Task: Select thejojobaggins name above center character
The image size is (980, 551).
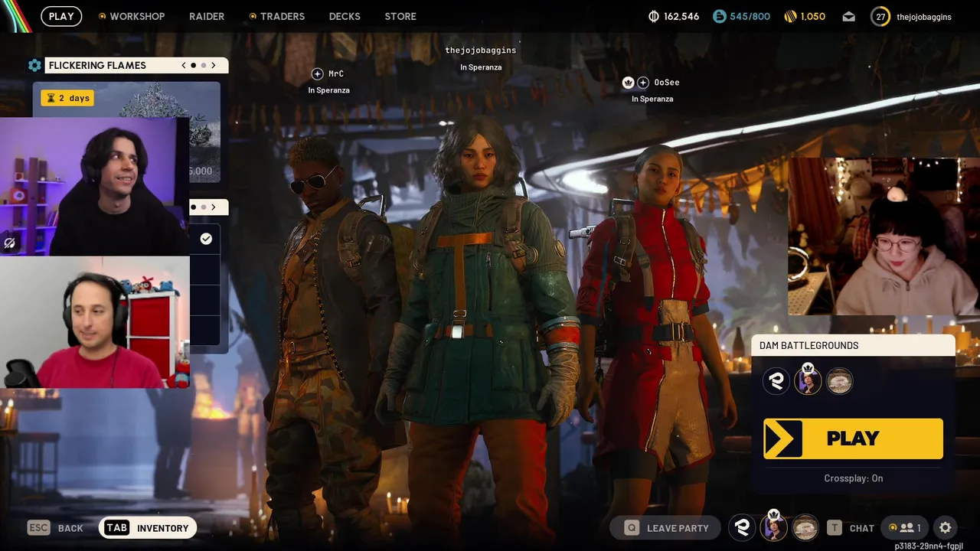Action: [481, 50]
